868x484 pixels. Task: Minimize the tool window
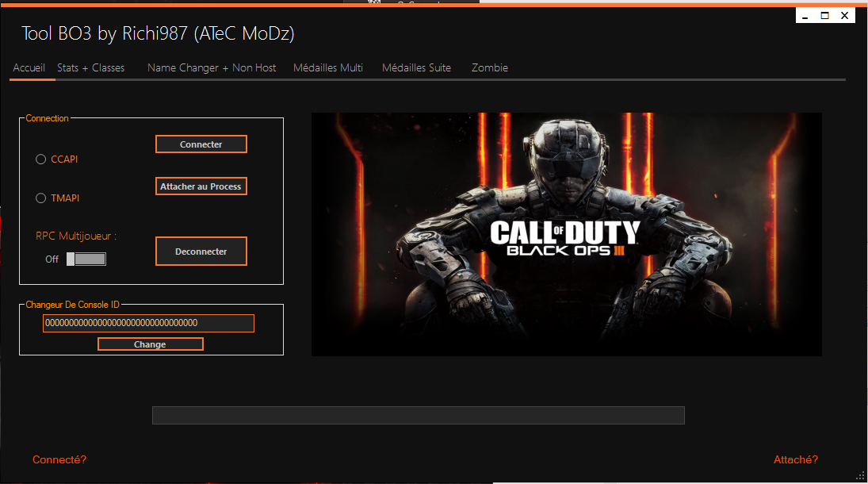(x=805, y=16)
